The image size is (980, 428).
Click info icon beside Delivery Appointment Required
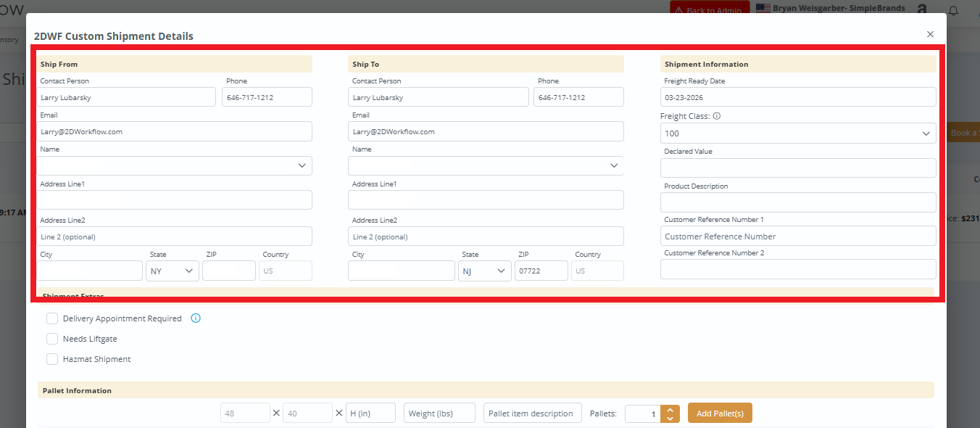pyautogui.click(x=196, y=318)
